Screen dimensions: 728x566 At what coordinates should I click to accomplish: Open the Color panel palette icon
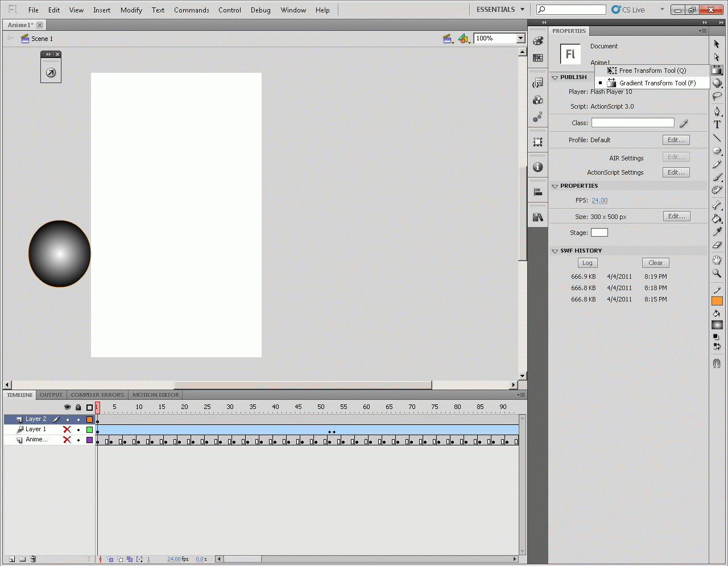coord(537,41)
